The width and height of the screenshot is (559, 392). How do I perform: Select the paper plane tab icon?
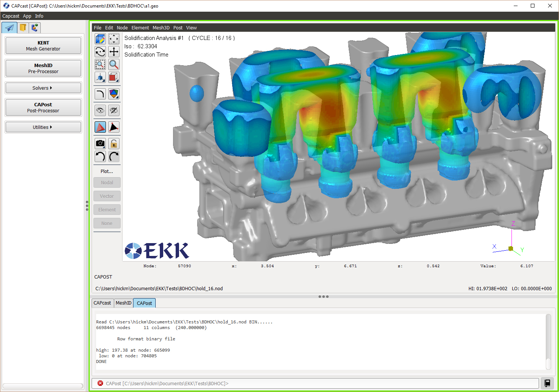(9, 28)
